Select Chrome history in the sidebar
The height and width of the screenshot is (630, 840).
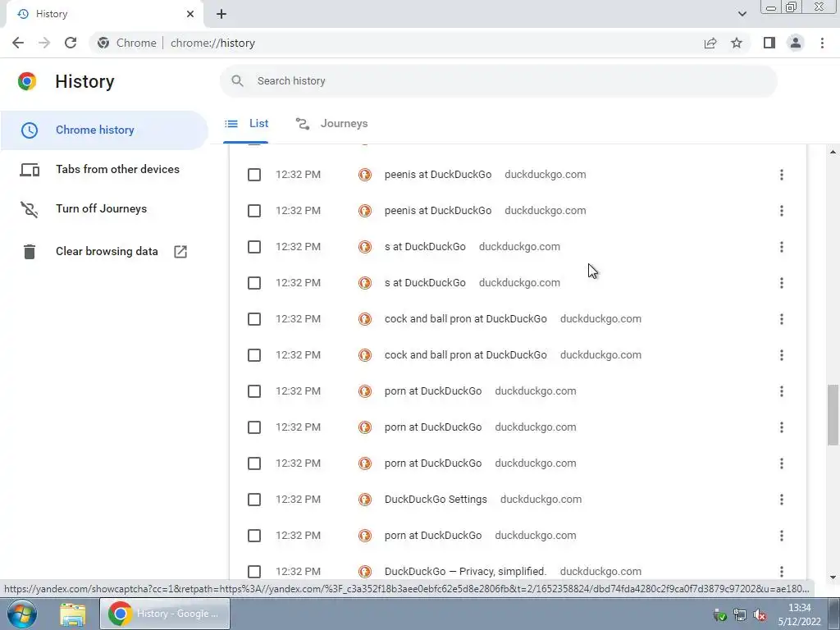pos(104,130)
